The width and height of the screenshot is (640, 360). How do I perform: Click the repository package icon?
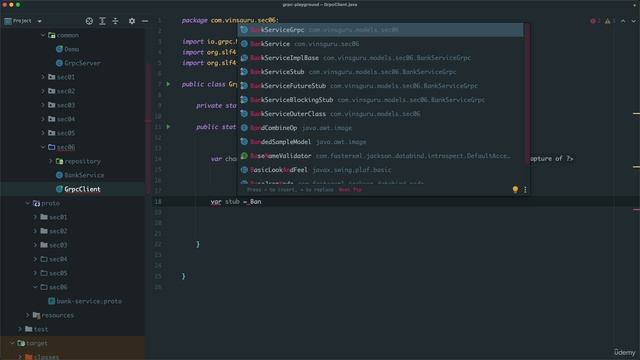click(x=59, y=161)
